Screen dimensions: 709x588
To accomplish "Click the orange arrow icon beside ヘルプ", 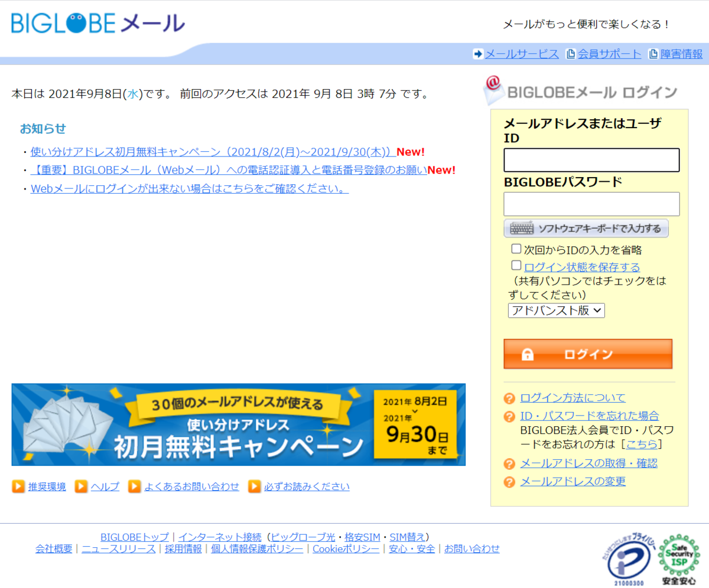I will [x=82, y=486].
